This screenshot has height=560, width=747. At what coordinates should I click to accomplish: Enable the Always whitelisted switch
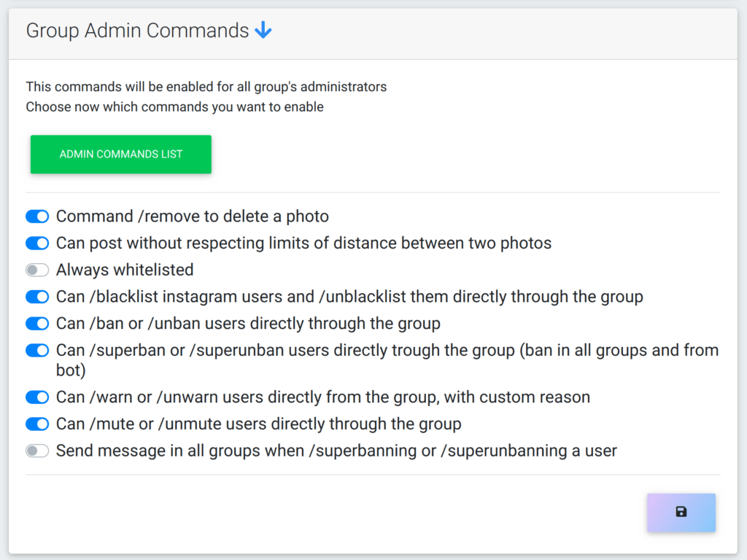point(37,270)
